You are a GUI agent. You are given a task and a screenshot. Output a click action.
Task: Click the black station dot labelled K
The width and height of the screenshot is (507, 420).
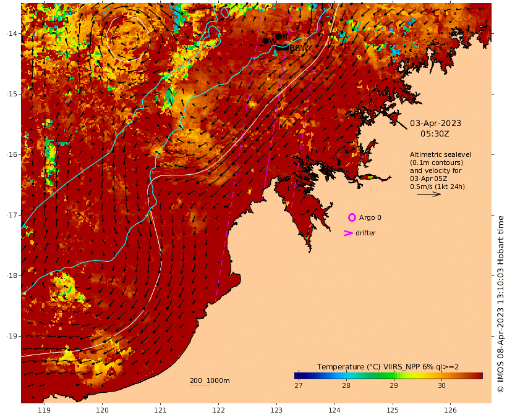278,37
